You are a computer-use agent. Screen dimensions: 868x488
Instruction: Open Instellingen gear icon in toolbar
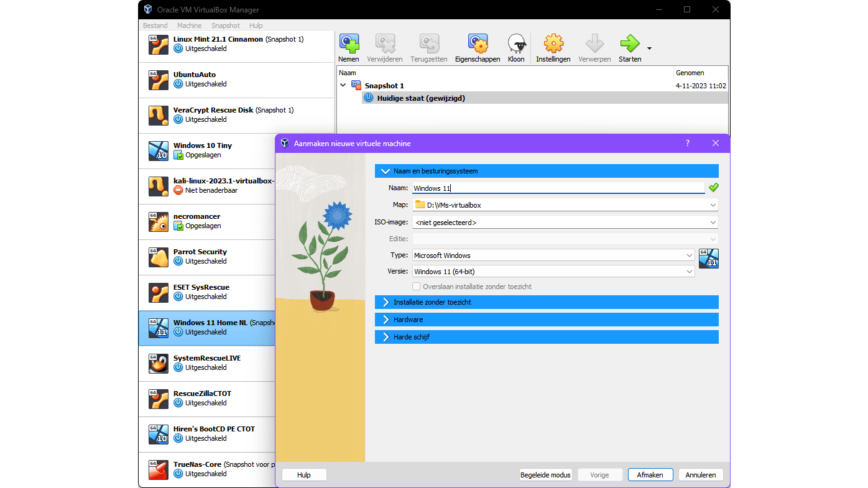pos(553,44)
